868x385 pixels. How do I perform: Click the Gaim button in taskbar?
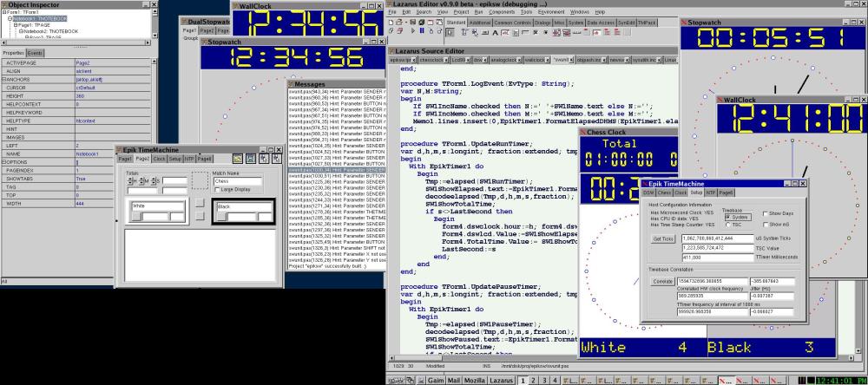click(x=436, y=381)
